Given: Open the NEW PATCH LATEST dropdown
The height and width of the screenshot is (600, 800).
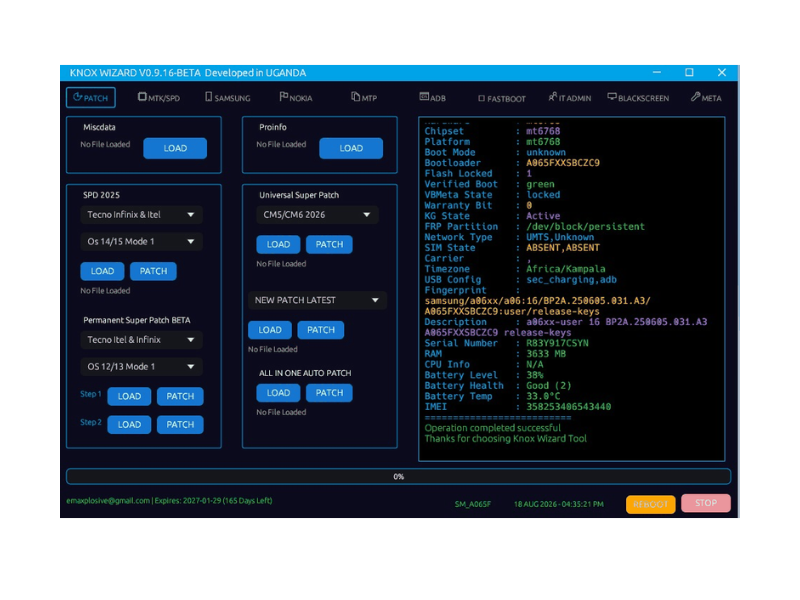Looking at the screenshot, I should pos(317,300).
